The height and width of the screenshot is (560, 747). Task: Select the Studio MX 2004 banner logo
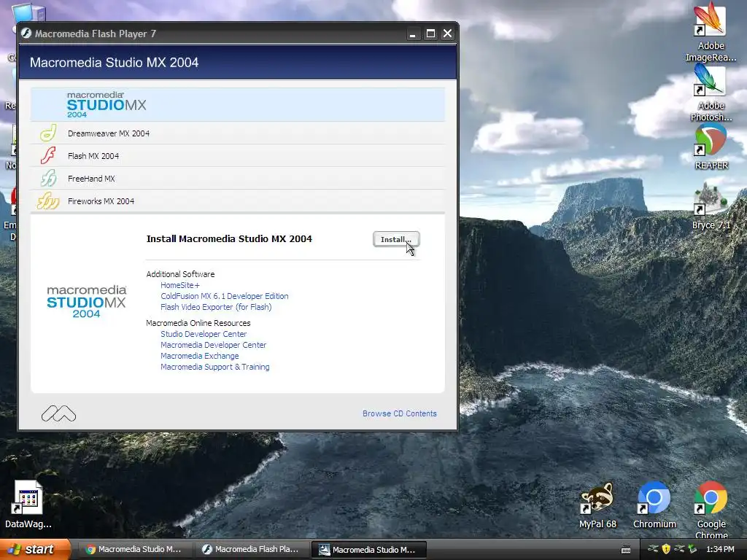click(107, 104)
